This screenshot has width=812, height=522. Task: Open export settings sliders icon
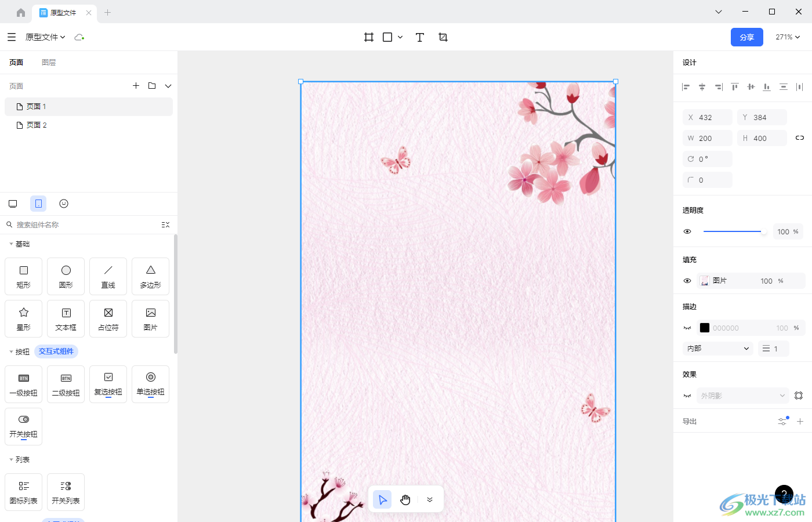coord(783,421)
